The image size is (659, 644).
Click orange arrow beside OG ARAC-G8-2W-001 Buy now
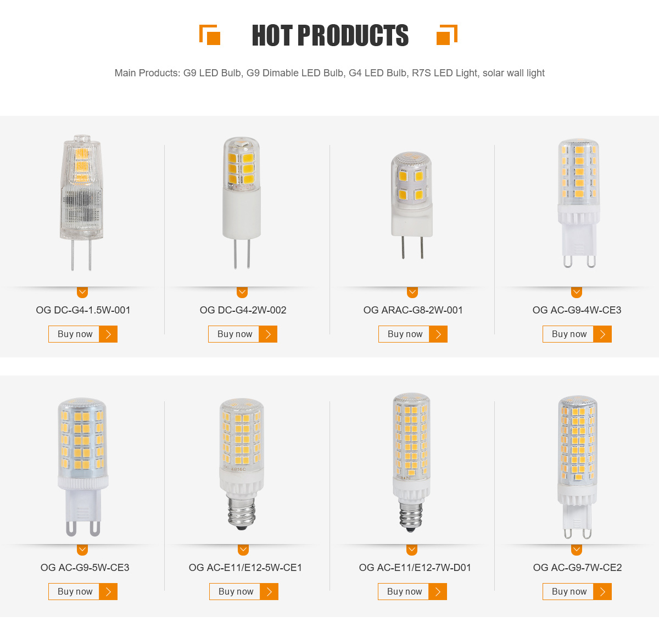tap(438, 334)
